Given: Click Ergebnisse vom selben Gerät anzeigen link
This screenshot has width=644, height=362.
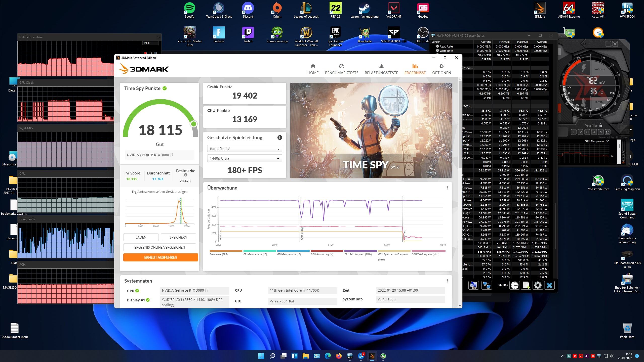Looking at the screenshot, I should coord(159,192).
